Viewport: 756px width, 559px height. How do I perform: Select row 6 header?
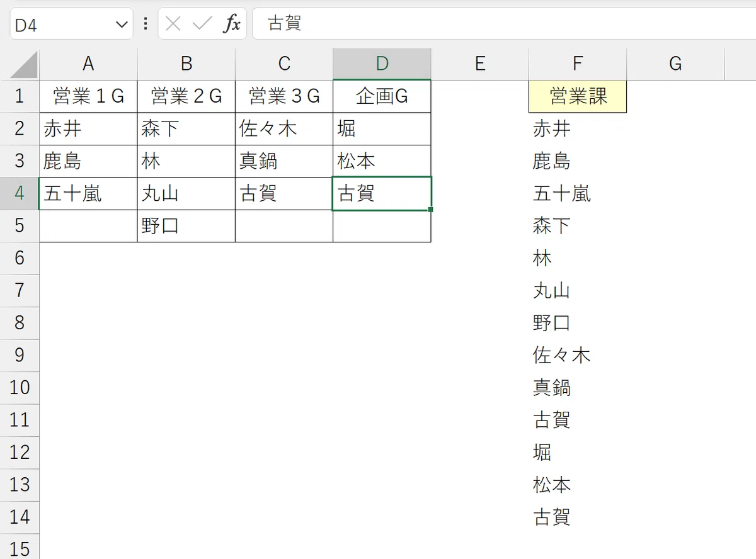point(20,258)
